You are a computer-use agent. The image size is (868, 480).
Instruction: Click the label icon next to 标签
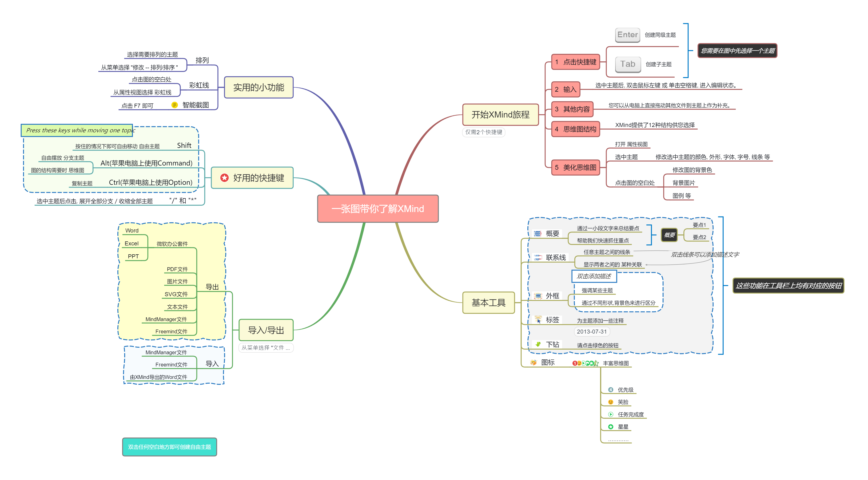click(538, 320)
